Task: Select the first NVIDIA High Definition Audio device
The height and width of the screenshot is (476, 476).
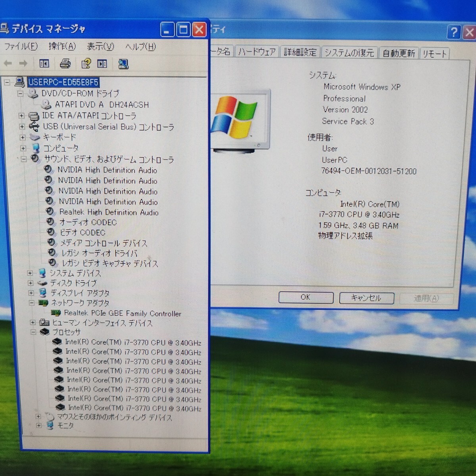Action: (x=107, y=170)
